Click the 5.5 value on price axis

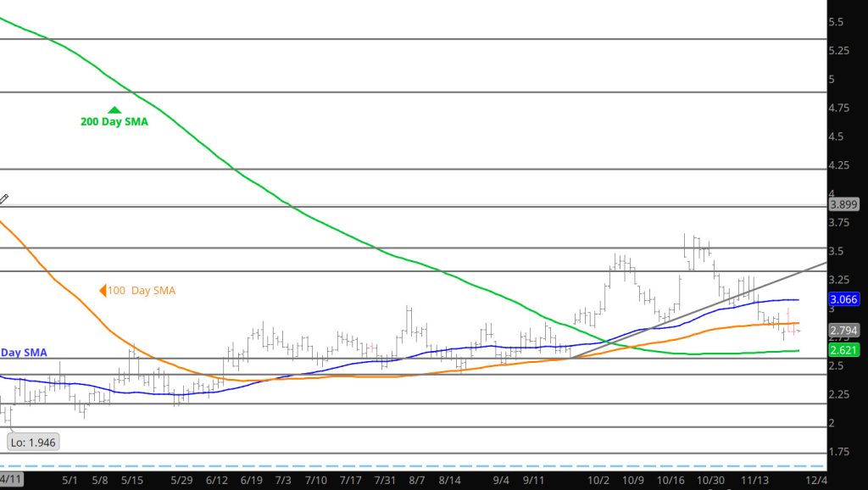[836, 22]
